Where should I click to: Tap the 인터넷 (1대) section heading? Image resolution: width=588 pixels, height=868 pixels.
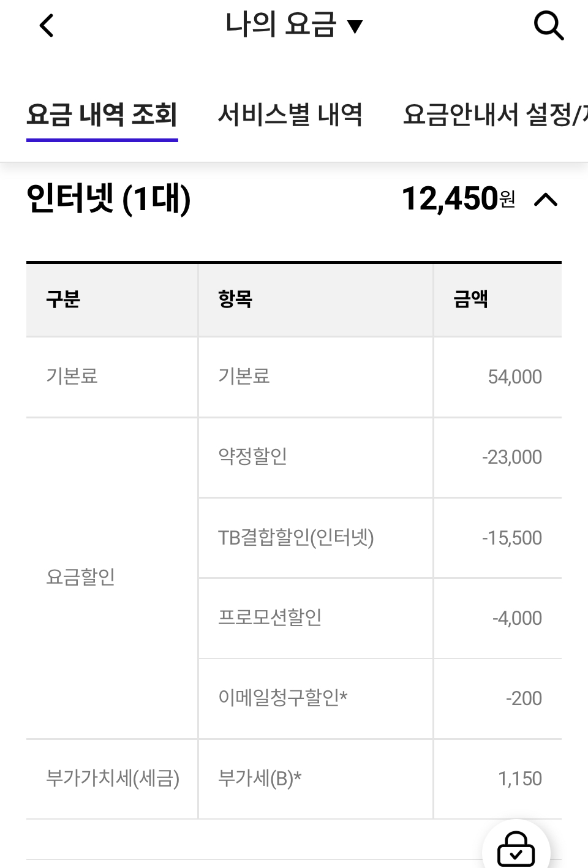point(109,199)
